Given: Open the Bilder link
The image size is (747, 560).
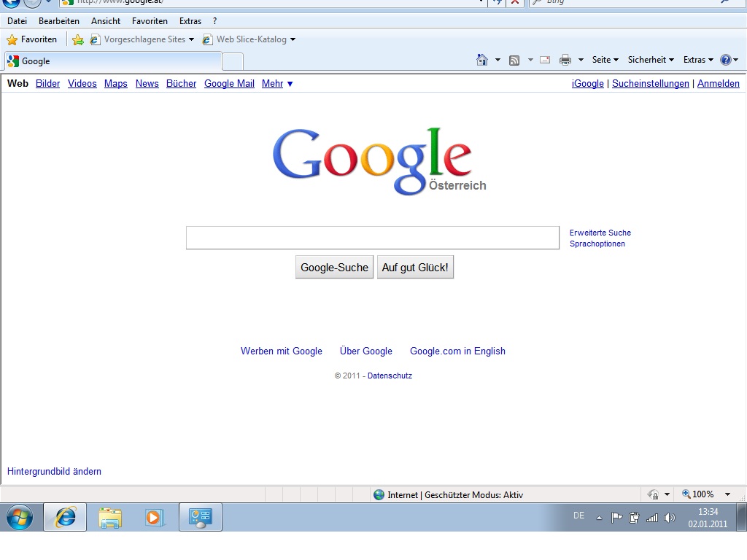Looking at the screenshot, I should click(47, 84).
